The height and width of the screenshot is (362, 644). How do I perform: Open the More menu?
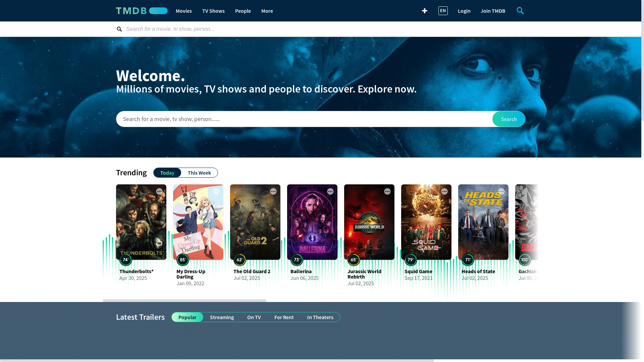pyautogui.click(x=267, y=11)
